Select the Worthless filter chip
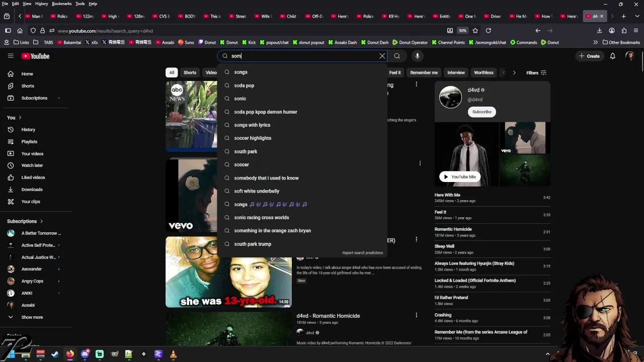 click(x=484, y=72)
